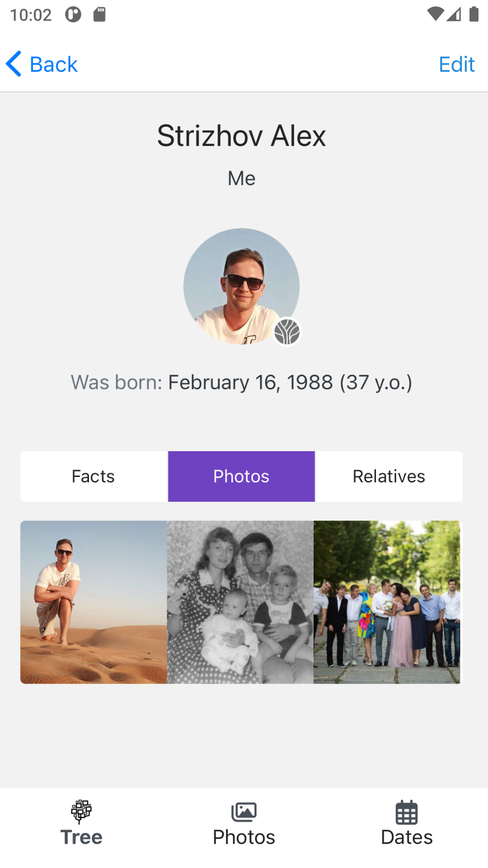Tap the tree badge on profile avatar
The image size is (488, 868).
tap(287, 331)
